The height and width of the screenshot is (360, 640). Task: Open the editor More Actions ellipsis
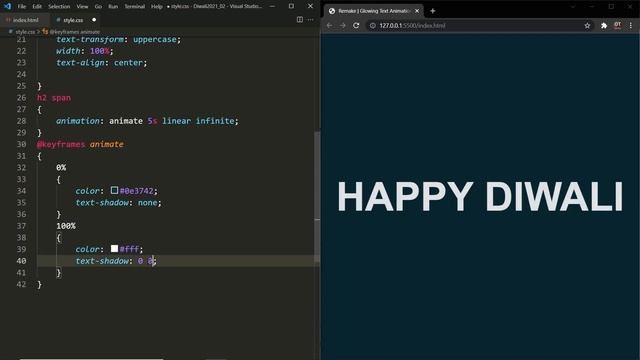311,20
